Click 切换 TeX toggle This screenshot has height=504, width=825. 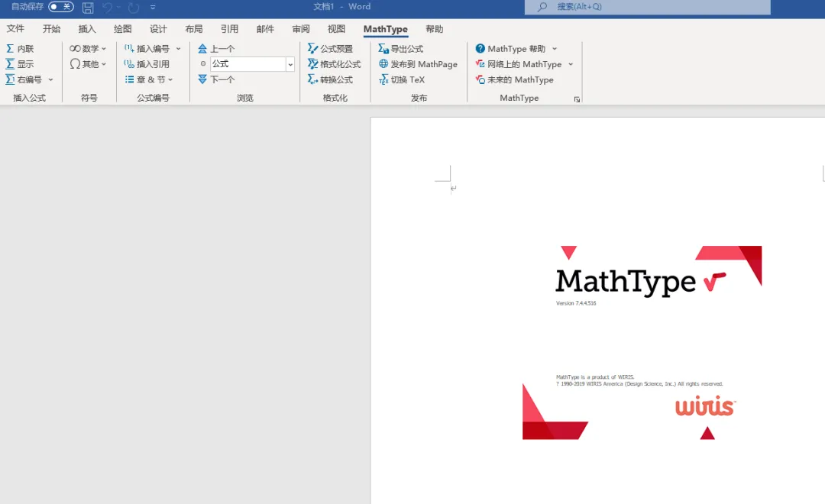[402, 79]
